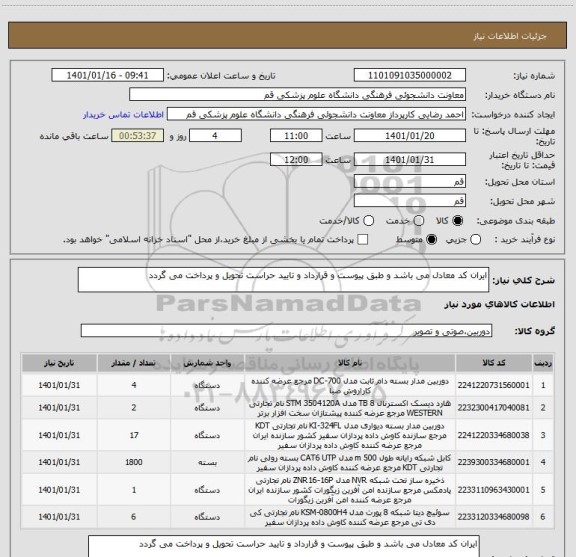Click the ردیف column header
Image resolution: width=576 pixels, height=557 pixels.
(x=543, y=363)
